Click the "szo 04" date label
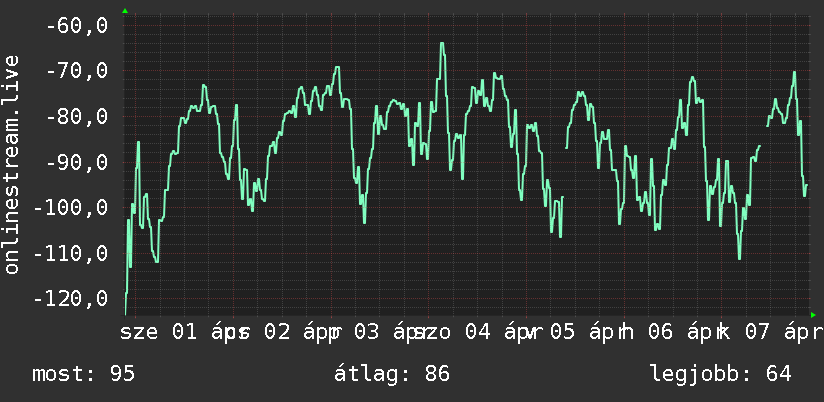Image resolution: width=824 pixels, height=402 pixels. (x=452, y=332)
